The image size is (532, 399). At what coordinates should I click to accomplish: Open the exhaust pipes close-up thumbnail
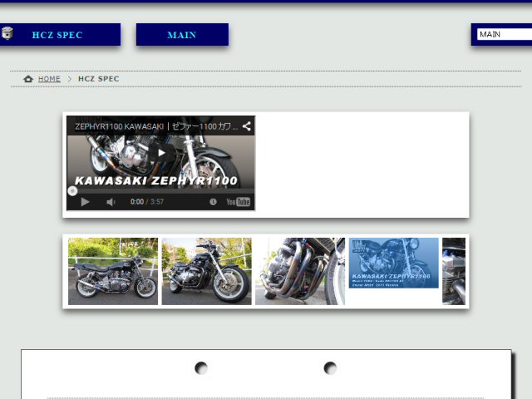click(x=300, y=271)
